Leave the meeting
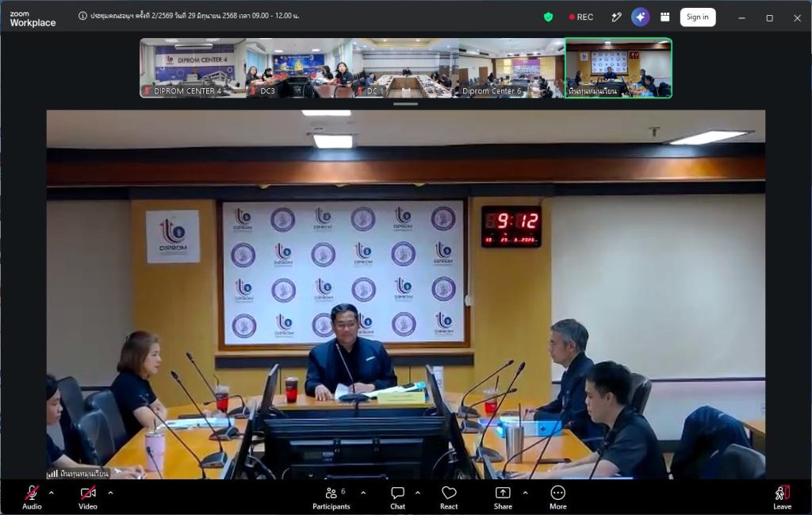The width and height of the screenshot is (812, 515). click(782, 498)
